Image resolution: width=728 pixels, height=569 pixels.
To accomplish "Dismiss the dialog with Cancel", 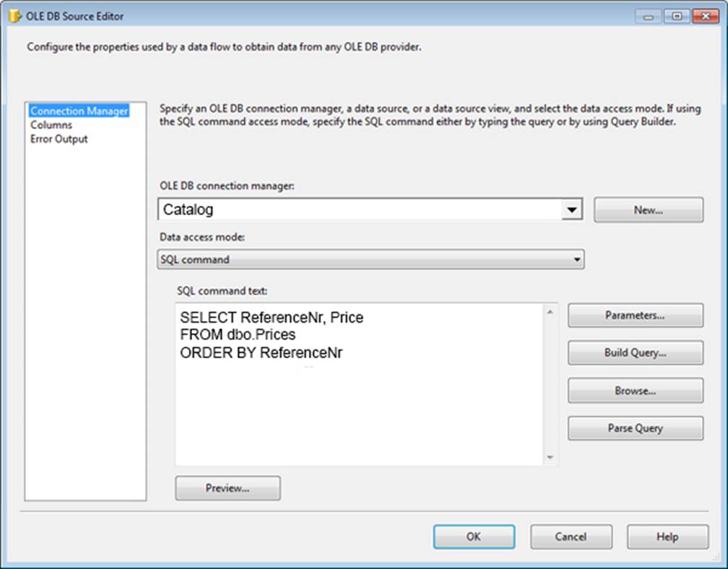I will click(x=571, y=537).
